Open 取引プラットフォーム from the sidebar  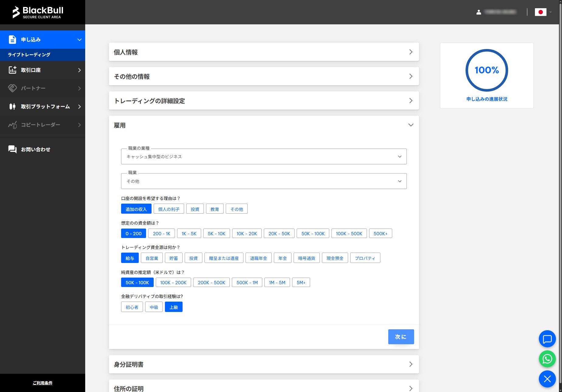point(12,107)
